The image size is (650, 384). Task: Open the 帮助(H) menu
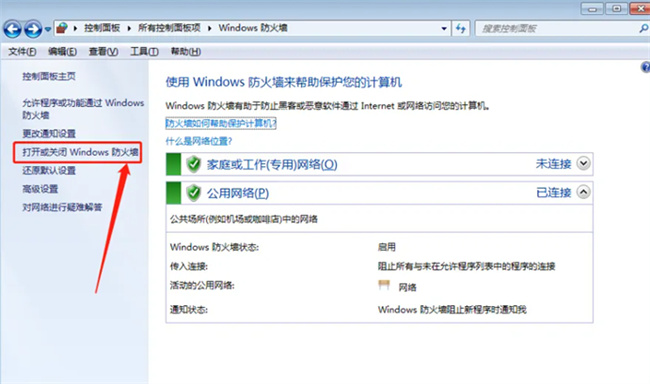tap(186, 51)
